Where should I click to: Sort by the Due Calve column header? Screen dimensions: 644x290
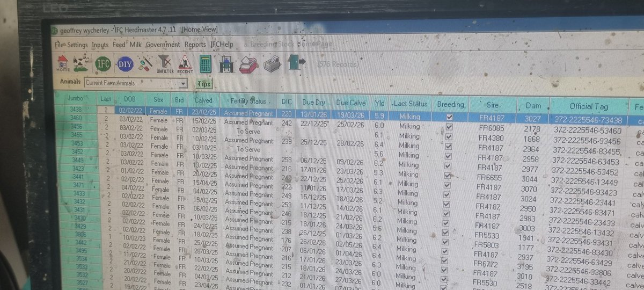pyautogui.click(x=350, y=103)
